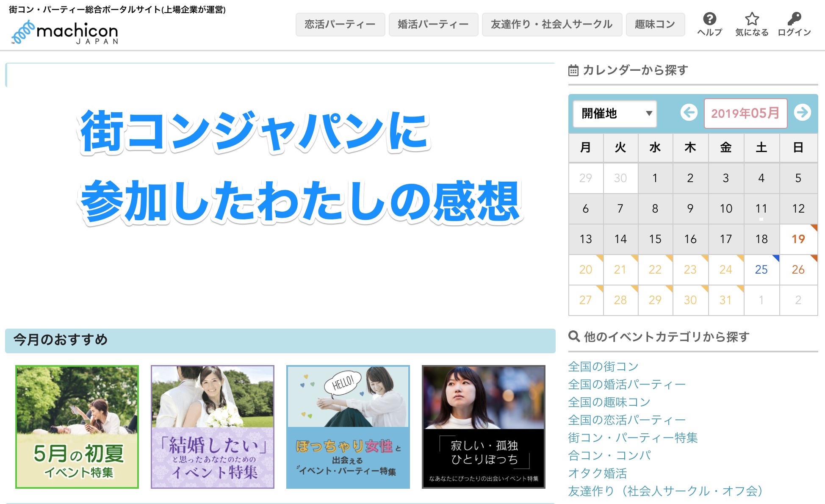Select calendar date 29 in the last row

pos(655,300)
